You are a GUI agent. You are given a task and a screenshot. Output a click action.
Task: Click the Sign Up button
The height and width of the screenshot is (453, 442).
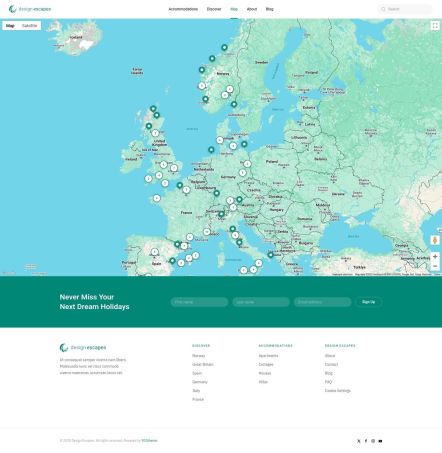click(369, 302)
